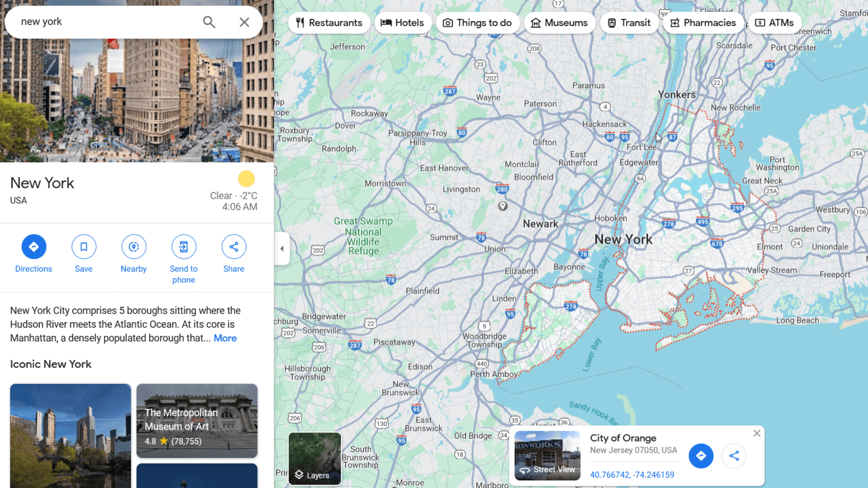Image resolution: width=868 pixels, height=488 pixels.
Task: Get directions to City of Orange
Action: point(701,456)
